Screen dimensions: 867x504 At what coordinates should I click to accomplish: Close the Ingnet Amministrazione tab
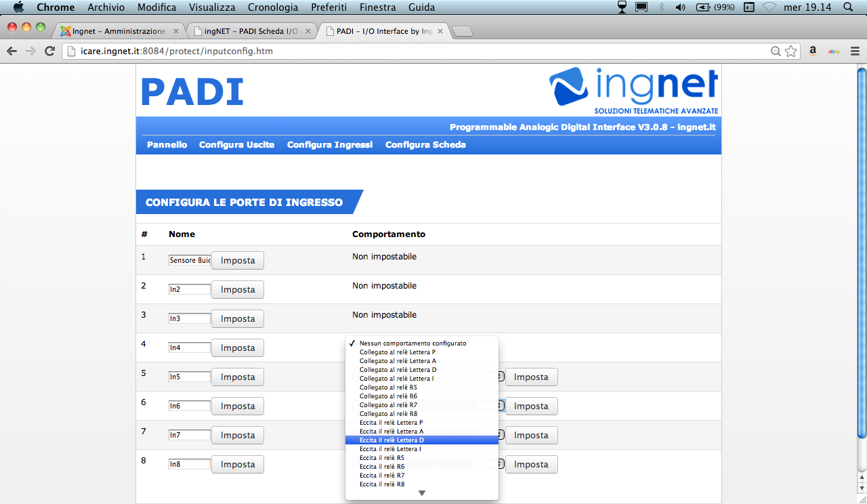click(176, 31)
